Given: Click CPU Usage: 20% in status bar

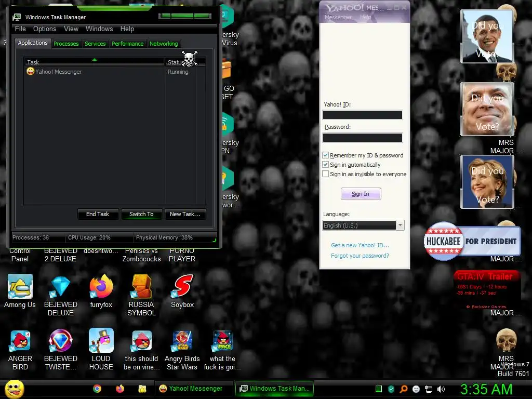Looking at the screenshot, I should pyautogui.click(x=89, y=237).
